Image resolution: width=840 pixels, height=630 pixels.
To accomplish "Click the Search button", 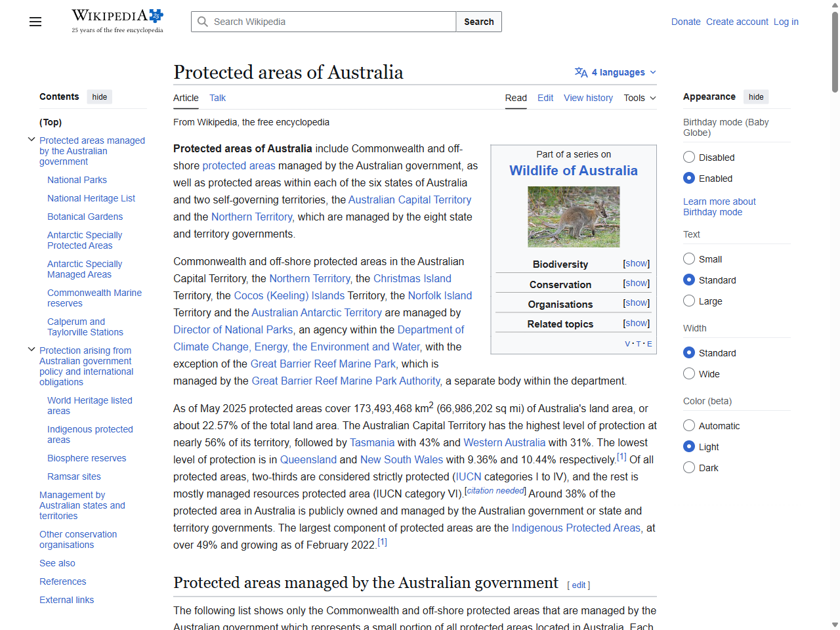I will click(479, 22).
